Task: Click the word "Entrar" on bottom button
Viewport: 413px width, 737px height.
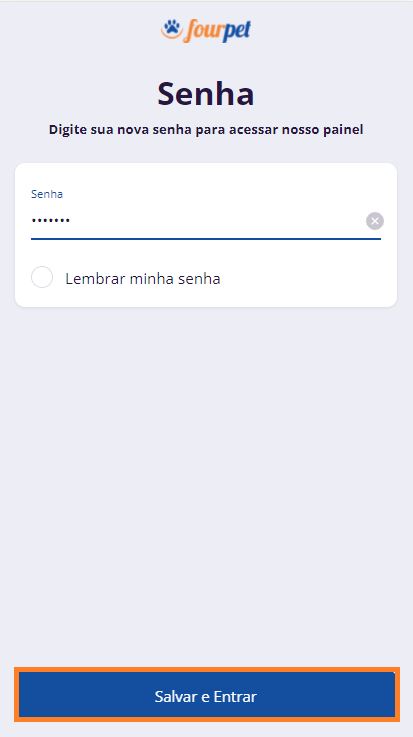Action: [235, 696]
